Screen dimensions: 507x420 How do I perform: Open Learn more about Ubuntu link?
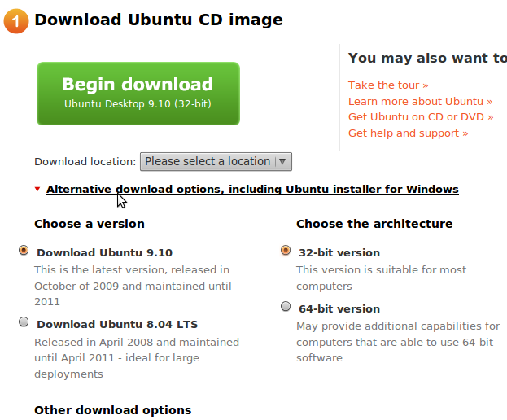pos(420,101)
